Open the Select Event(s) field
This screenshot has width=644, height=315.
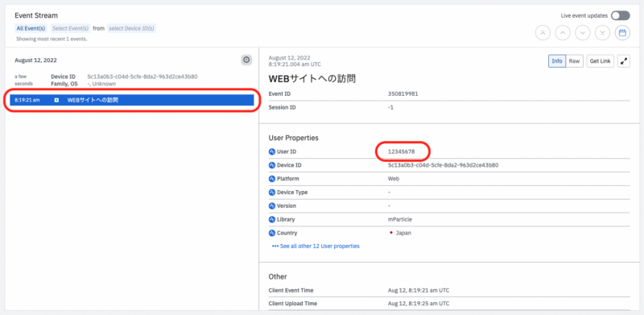click(70, 28)
